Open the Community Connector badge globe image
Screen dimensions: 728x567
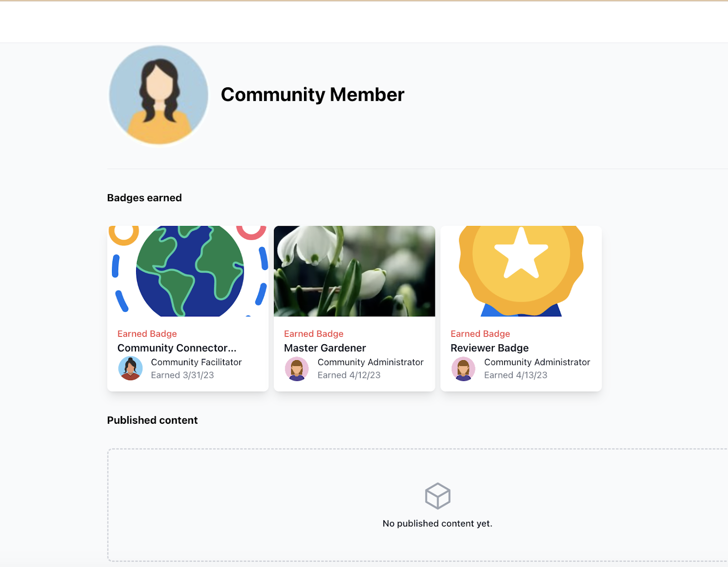[x=188, y=271]
